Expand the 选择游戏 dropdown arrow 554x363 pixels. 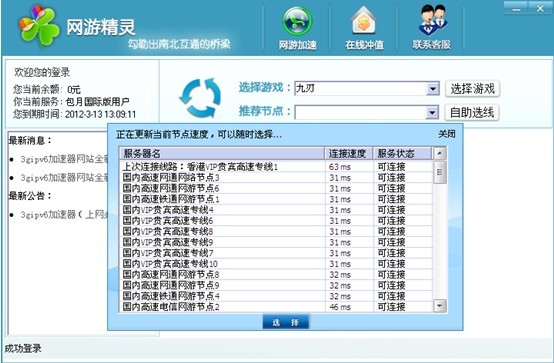click(432, 88)
